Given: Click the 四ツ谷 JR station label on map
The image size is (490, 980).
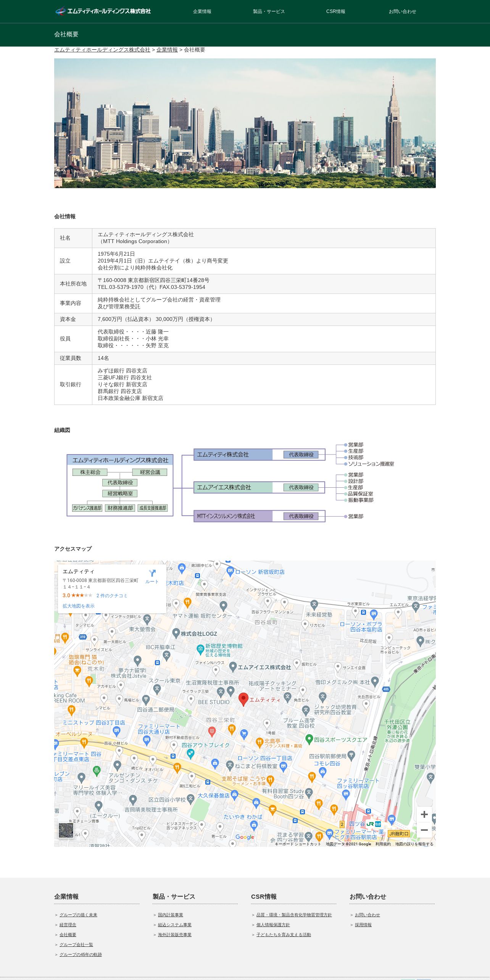Looking at the screenshot, I should pyautogui.click(x=357, y=824).
